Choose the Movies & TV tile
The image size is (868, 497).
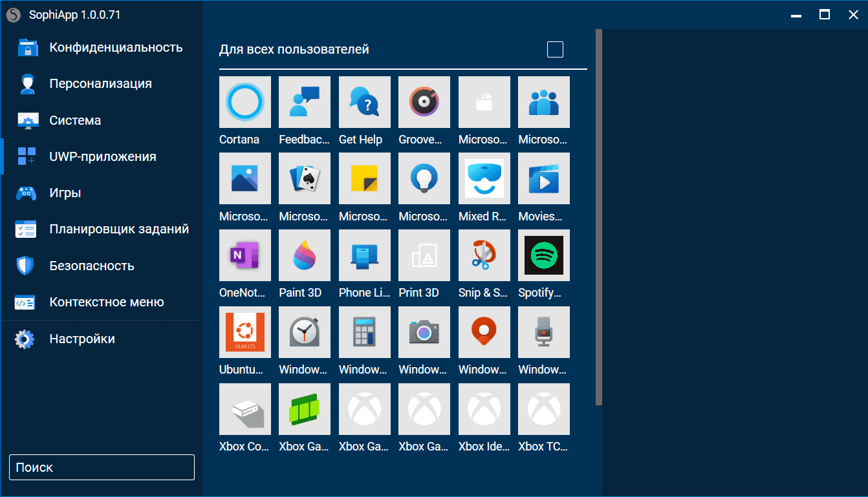544,178
